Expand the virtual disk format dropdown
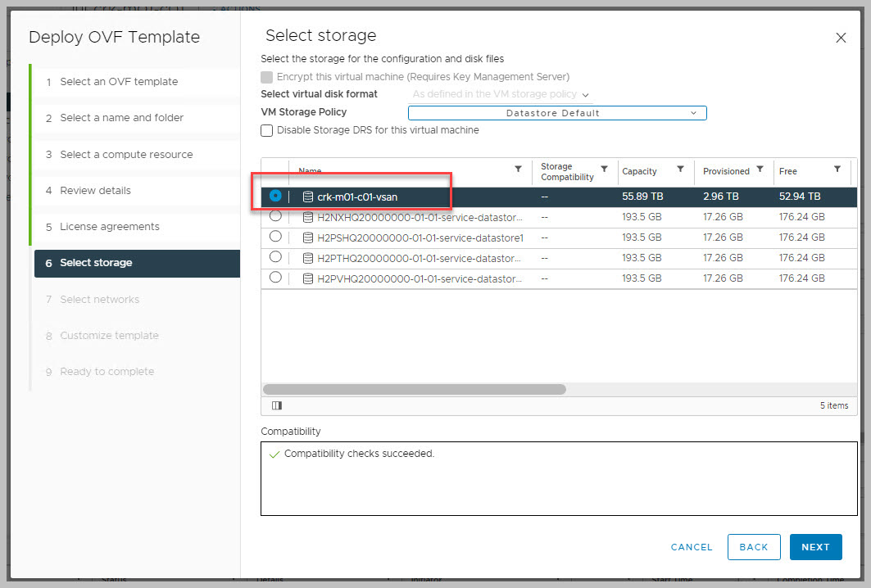 point(501,94)
